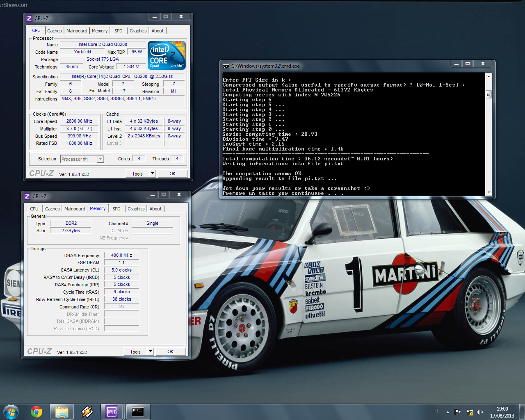
Task: Open Memory tab in top CPU-Z
Action: (x=100, y=31)
